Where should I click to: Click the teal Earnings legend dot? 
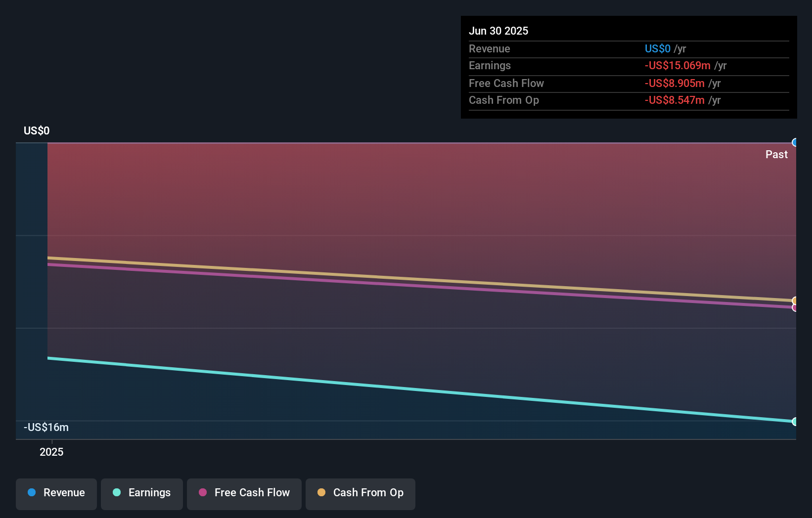(117, 492)
